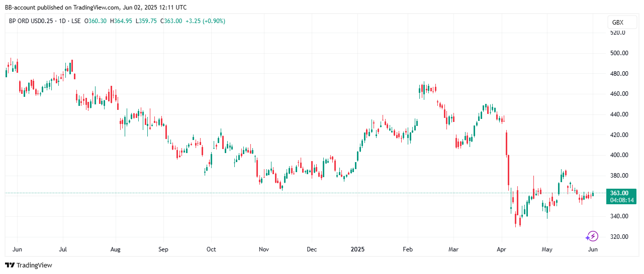Click the 2025 year axis label
644x274 pixels.
(x=357, y=249)
